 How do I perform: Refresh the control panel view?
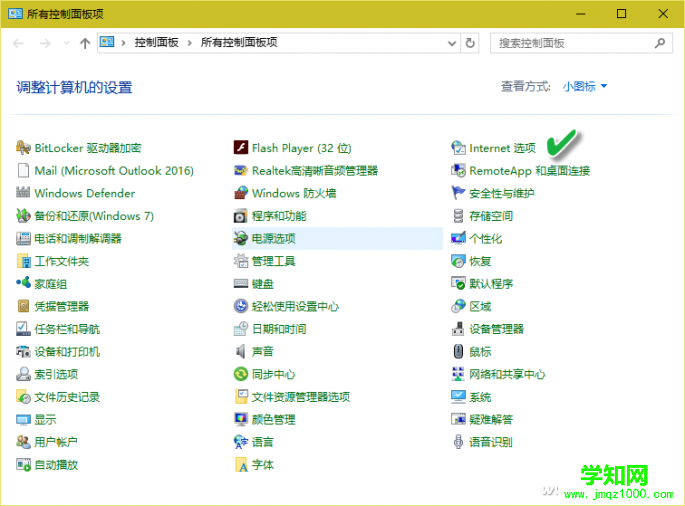470,43
